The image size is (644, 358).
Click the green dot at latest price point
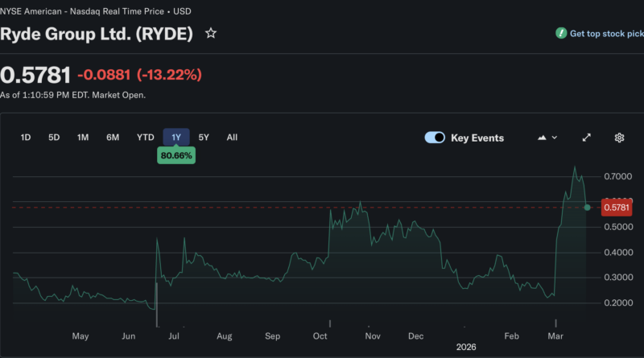click(587, 208)
